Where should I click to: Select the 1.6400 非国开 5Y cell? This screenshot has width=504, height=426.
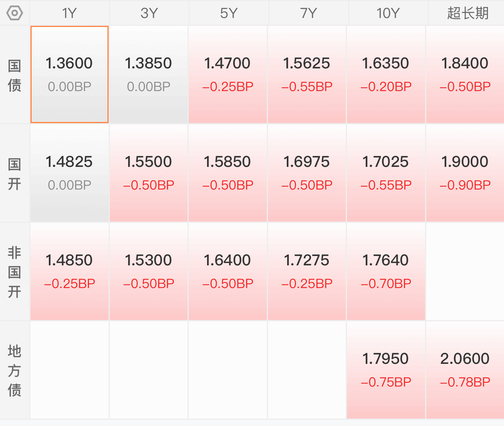point(228,272)
